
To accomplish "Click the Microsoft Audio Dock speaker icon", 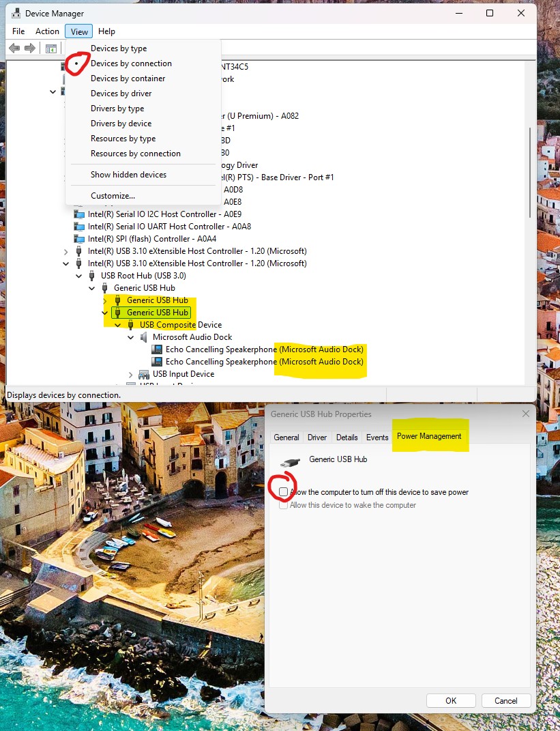I will [144, 337].
